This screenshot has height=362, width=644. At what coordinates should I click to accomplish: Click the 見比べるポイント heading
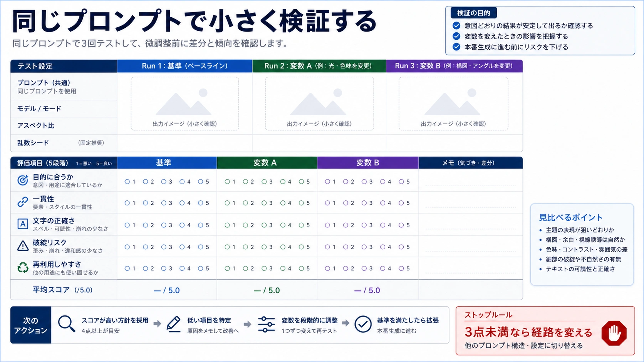coord(571,217)
